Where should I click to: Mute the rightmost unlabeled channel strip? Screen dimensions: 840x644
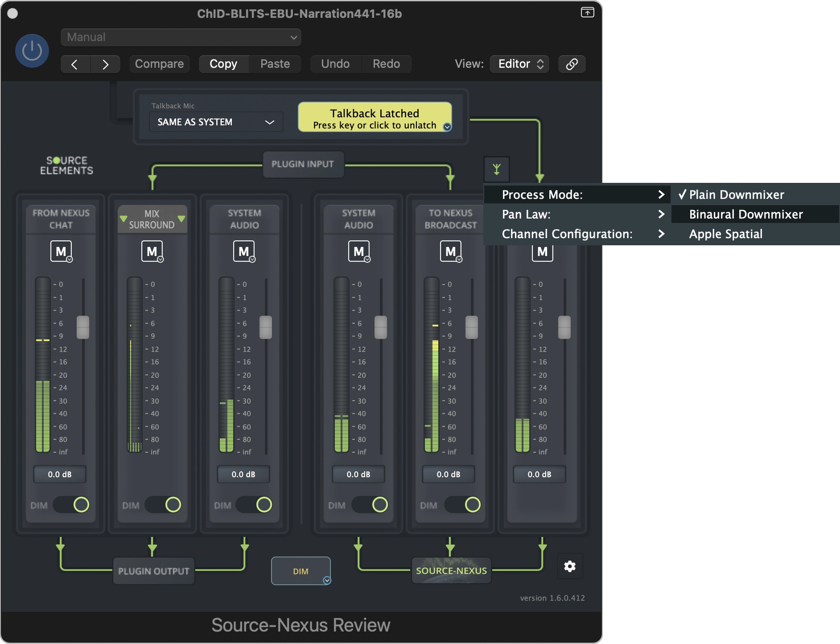coord(543,252)
